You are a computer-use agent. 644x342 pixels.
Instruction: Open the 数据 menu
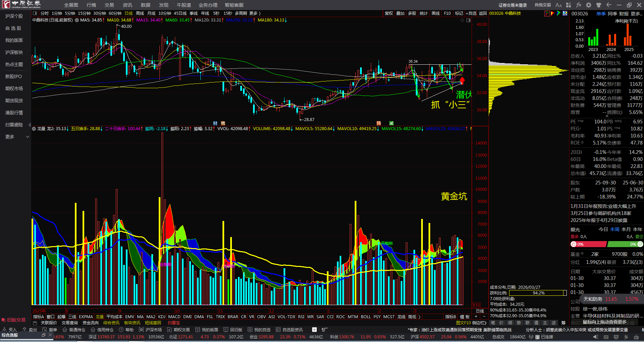click(146, 5)
